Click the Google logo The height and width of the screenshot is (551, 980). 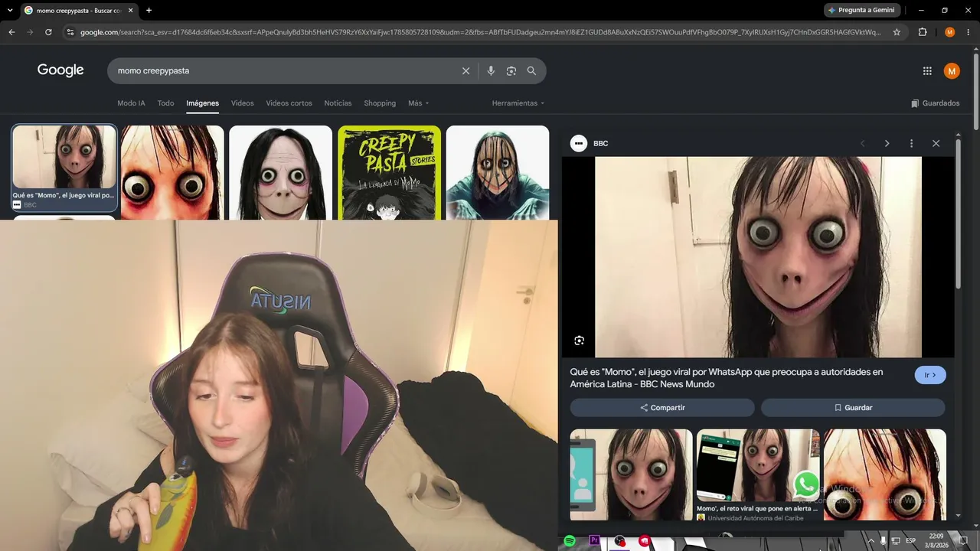tap(60, 70)
